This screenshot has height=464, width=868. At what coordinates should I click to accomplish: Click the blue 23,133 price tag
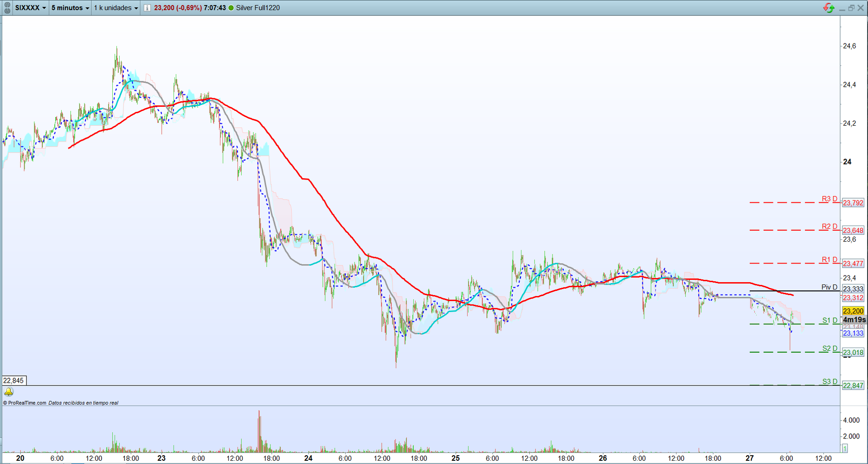(853, 333)
